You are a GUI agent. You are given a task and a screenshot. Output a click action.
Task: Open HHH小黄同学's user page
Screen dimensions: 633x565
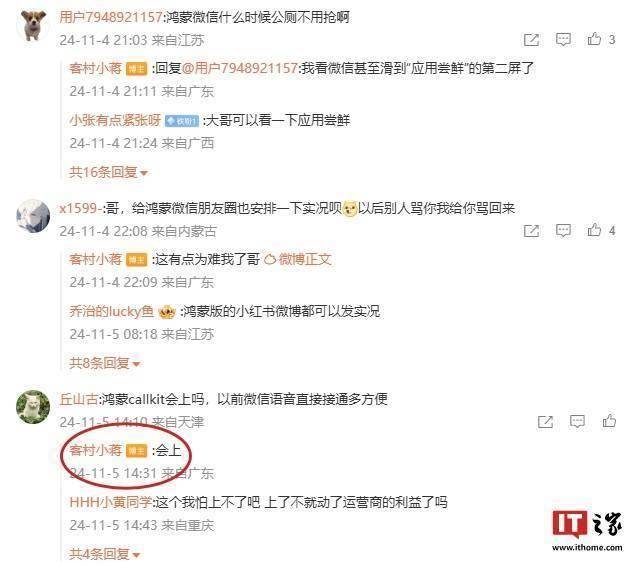[111, 502]
